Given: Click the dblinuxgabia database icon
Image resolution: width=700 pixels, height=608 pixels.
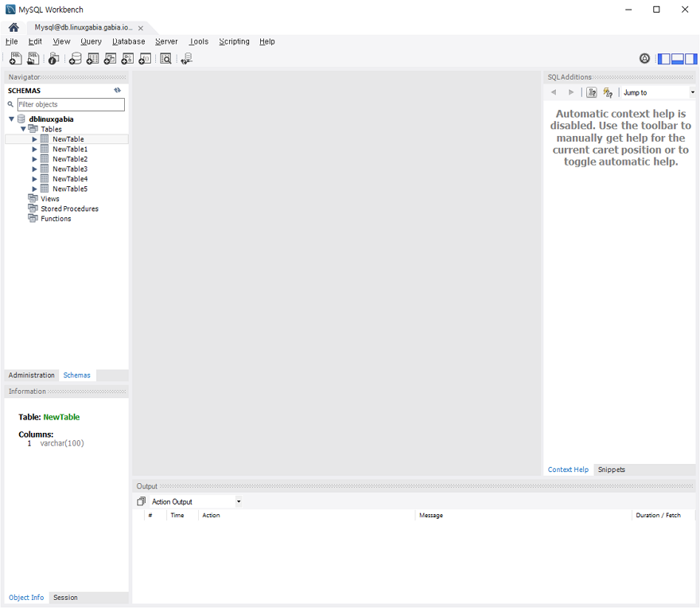Looking at the screenshot, I should click(x=21, y=119).
